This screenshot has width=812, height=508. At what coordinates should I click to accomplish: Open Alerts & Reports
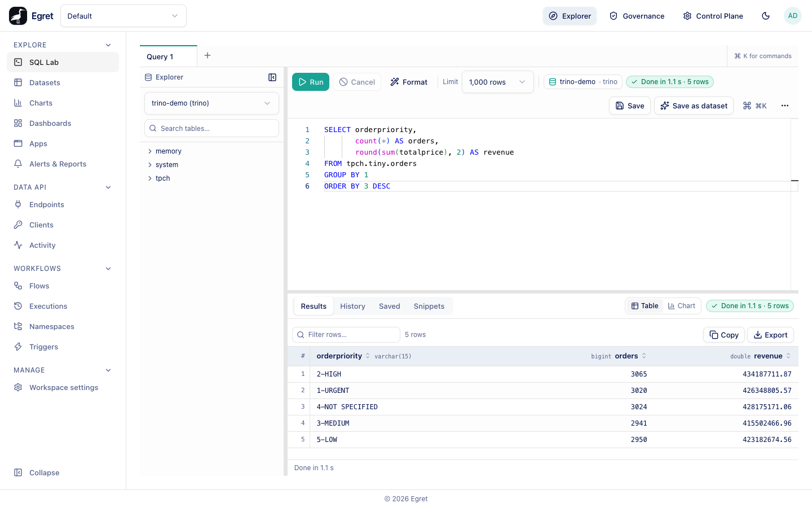[x=63, y=164]
